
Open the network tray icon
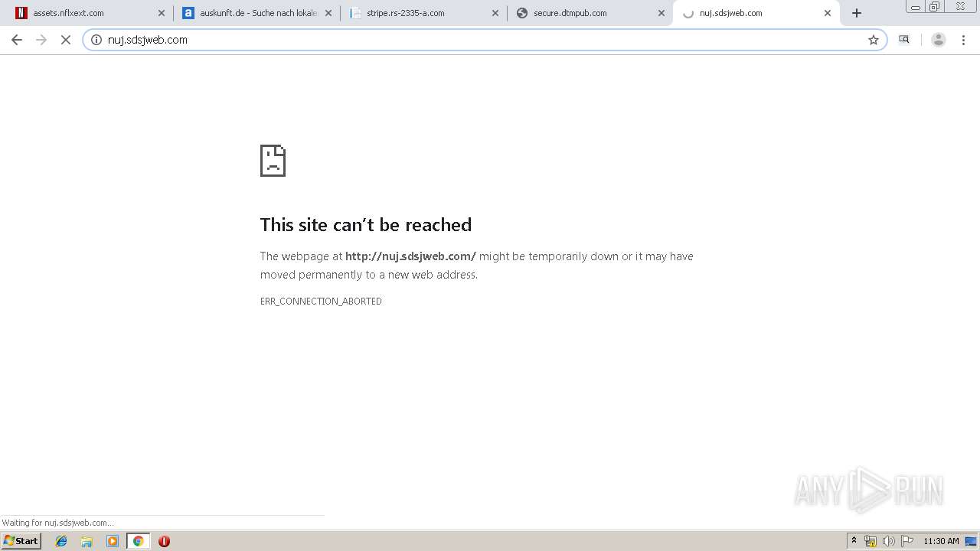[871, 541]
